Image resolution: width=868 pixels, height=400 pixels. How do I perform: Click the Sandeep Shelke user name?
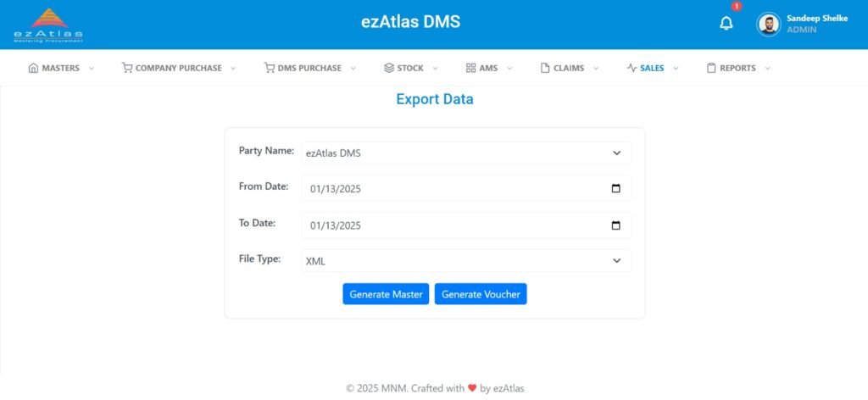pos(816,19)
